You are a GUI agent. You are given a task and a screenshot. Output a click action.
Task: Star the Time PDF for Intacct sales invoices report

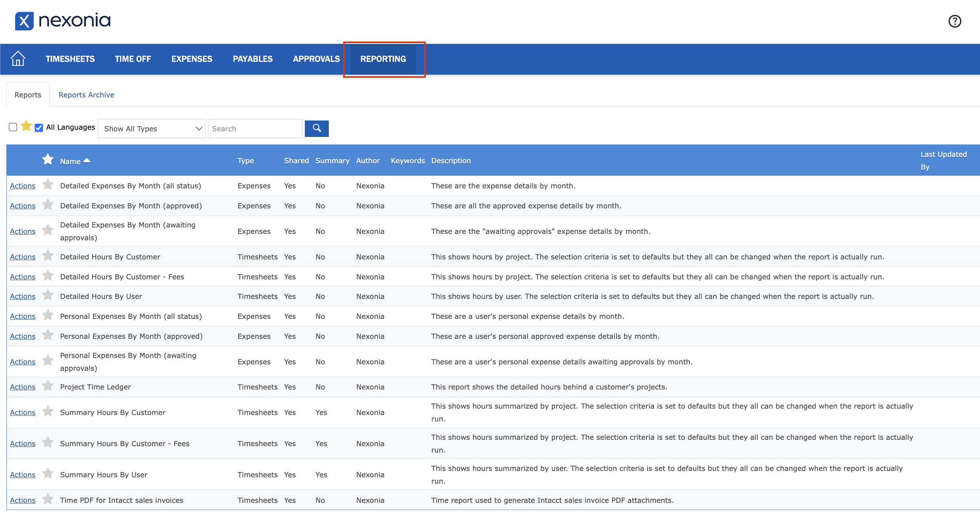48,499
